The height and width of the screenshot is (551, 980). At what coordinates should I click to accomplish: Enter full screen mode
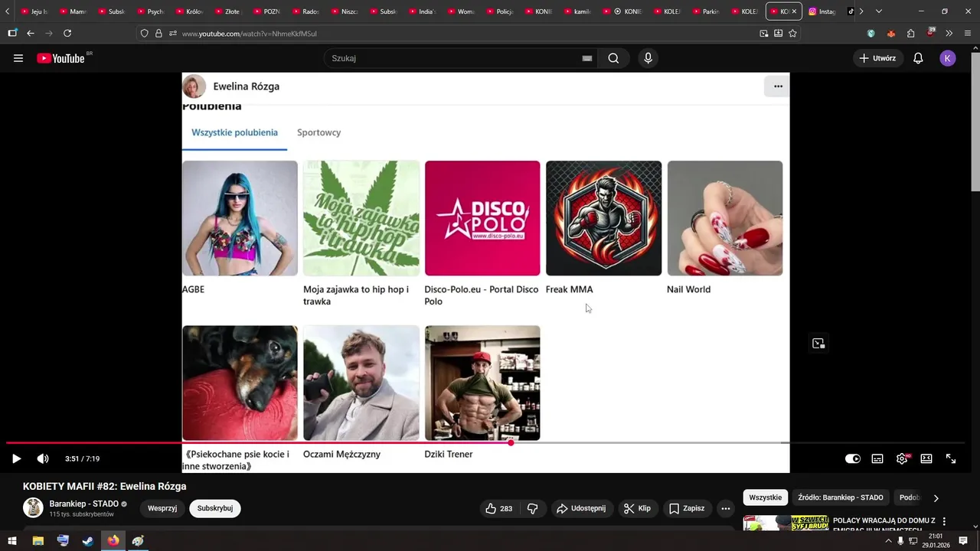coord(951,458)
